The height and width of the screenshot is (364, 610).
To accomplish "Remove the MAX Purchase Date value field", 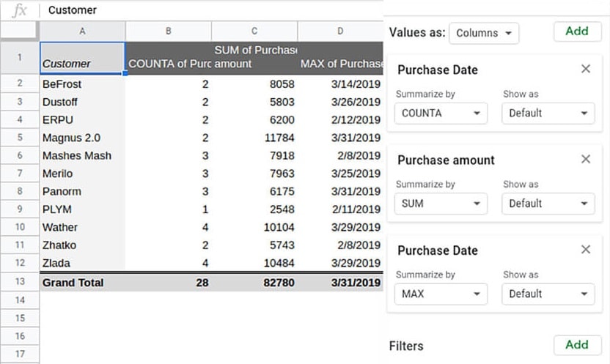I will coord(586,250).
